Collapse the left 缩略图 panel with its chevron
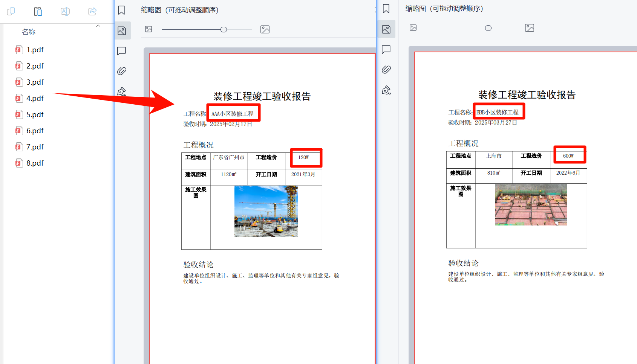 (375, 10)
